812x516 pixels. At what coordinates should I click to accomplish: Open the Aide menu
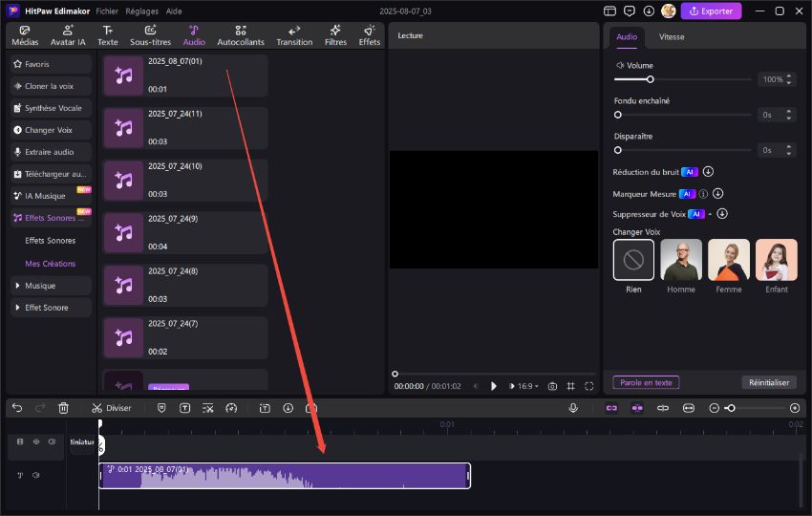(174, 11)
